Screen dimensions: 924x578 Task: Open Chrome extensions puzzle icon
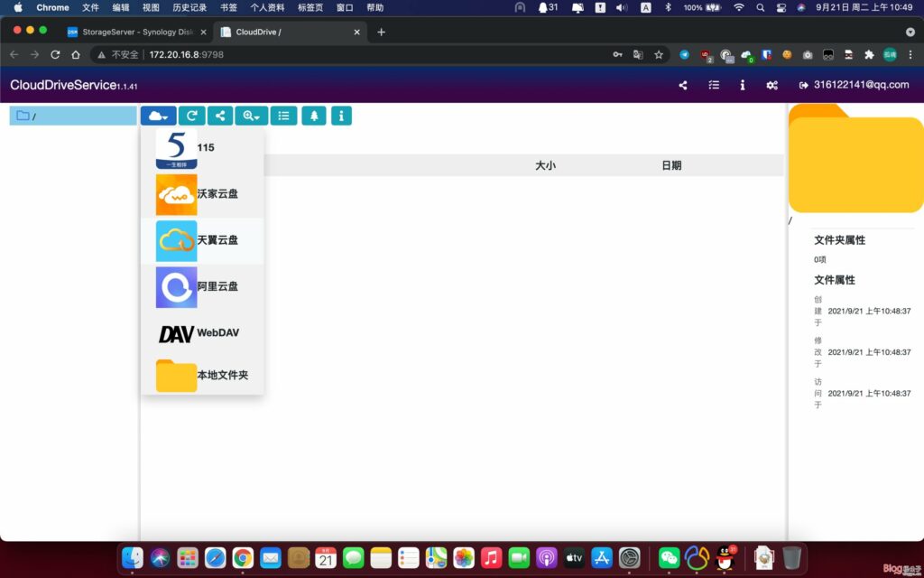[x=869, y=55]
